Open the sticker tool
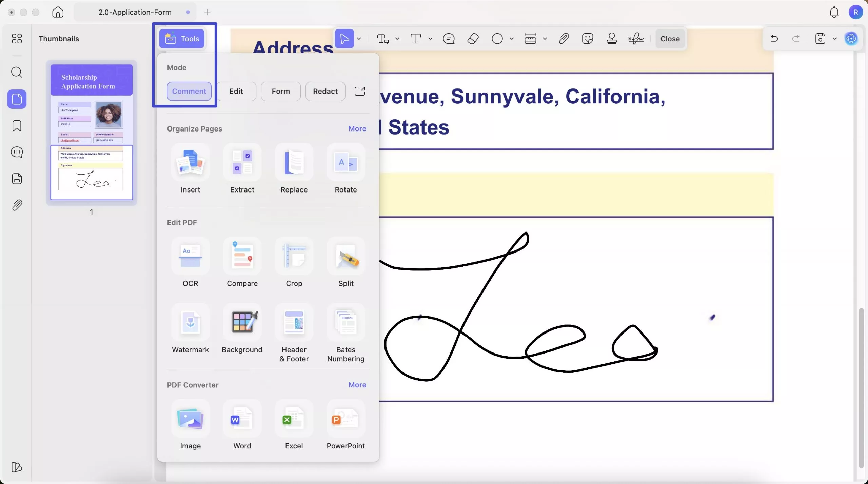Screen dimensions: 868x484 point(588,39)
